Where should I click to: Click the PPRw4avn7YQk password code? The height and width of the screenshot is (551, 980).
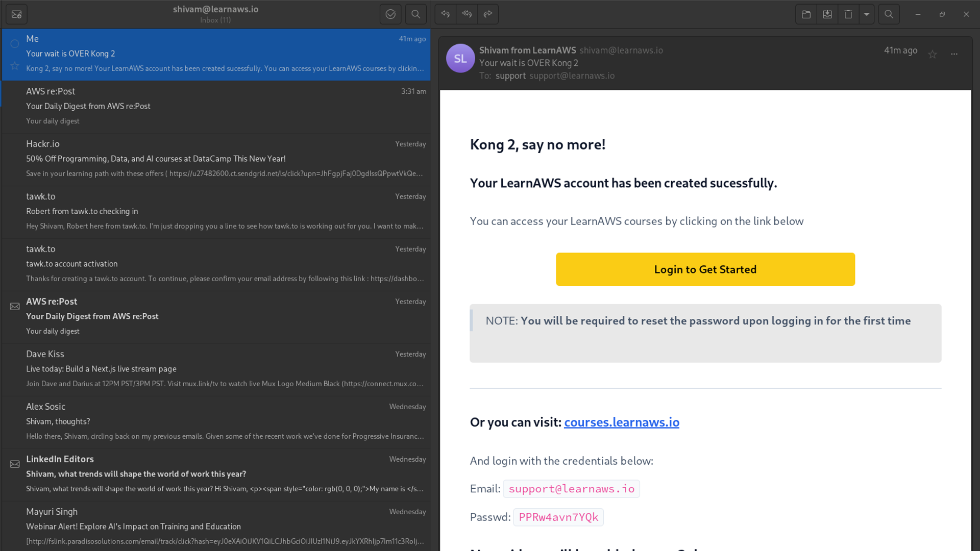click(x=558, y=517)
